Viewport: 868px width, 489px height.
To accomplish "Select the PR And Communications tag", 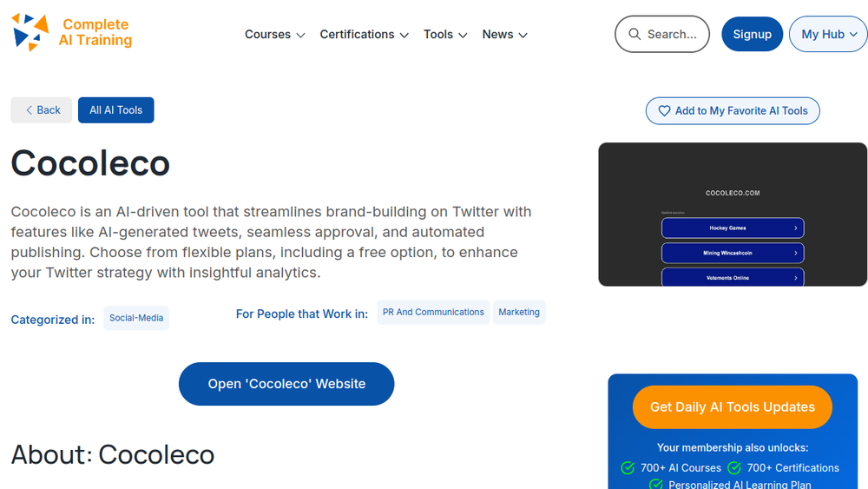I will 433,313.
